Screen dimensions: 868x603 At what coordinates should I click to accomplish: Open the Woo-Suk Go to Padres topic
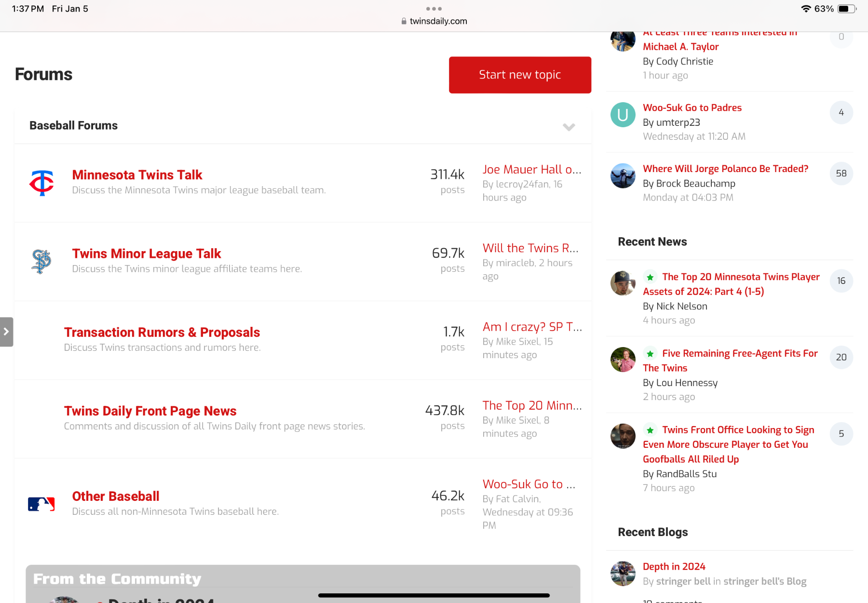tap(692, 107)
